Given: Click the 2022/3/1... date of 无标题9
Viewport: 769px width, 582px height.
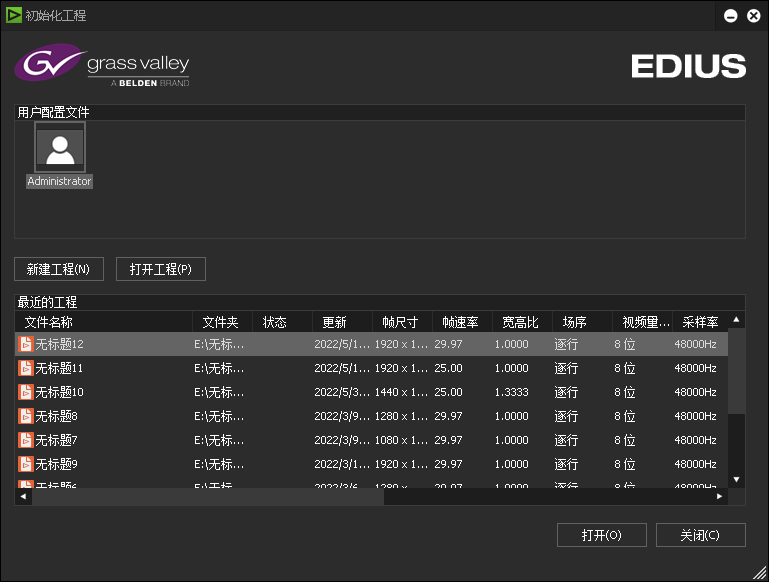Looking at the screenshot, I should (x=342, y=464).
